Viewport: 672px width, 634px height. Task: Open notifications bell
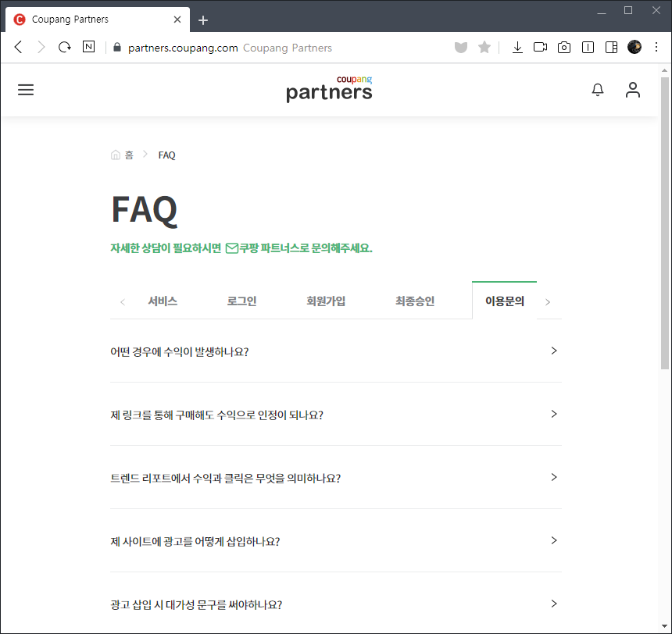point(598,90)
